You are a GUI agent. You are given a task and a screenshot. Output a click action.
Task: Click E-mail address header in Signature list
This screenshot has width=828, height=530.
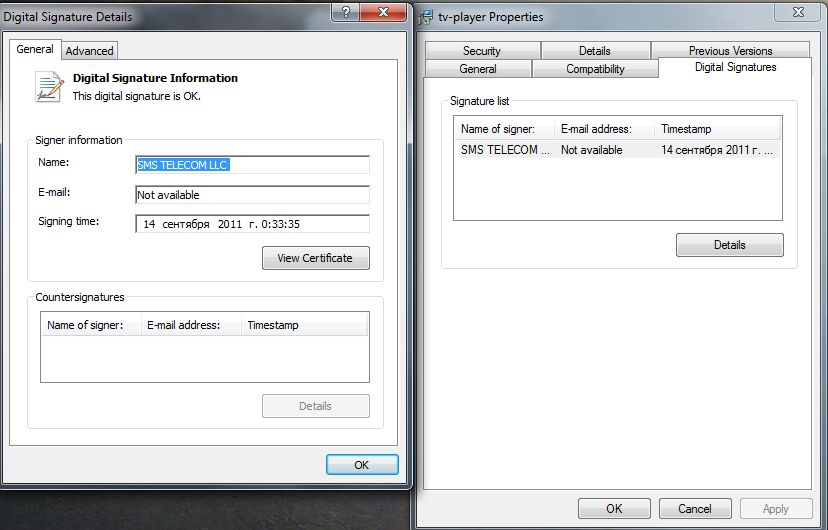point(604,129)
